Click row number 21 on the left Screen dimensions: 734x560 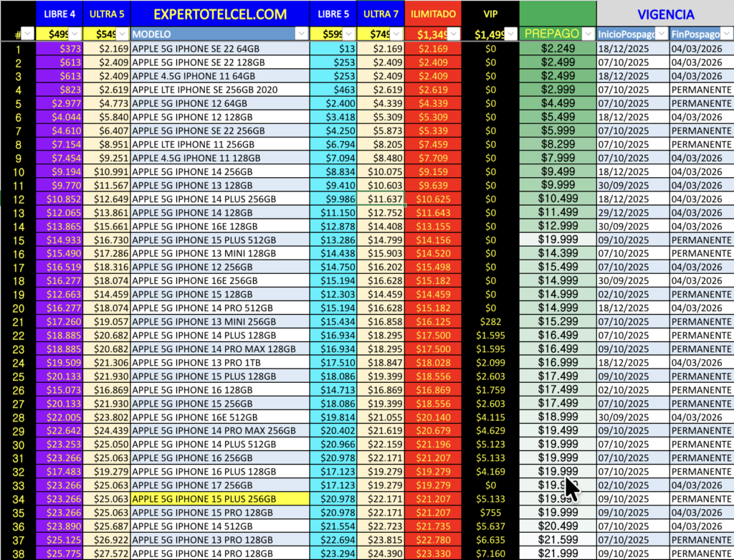[x=19, y=322]
